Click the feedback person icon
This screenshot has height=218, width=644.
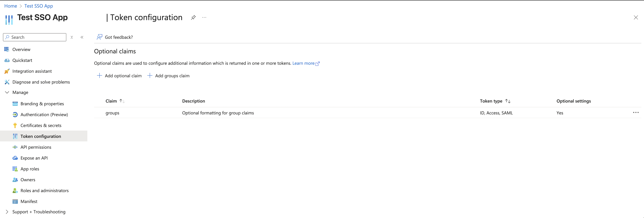pyautogui.click(x=100, y=37)
